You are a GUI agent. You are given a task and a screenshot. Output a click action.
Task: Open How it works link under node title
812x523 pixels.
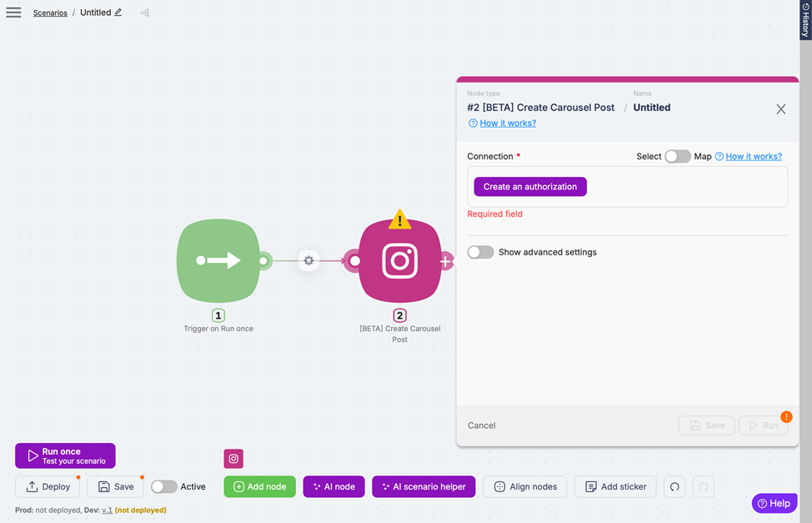click(x=508, y=123)
